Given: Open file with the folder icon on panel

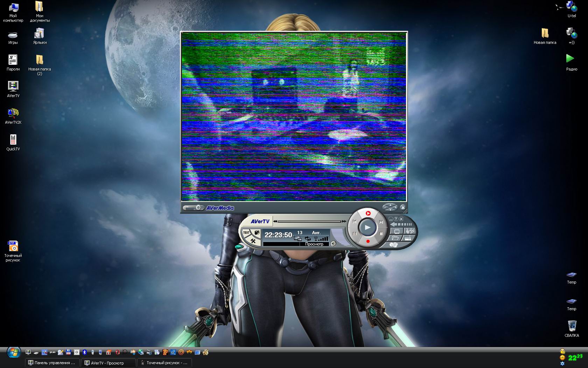Looking at the screenshot, I should click(x=395, y=238).
